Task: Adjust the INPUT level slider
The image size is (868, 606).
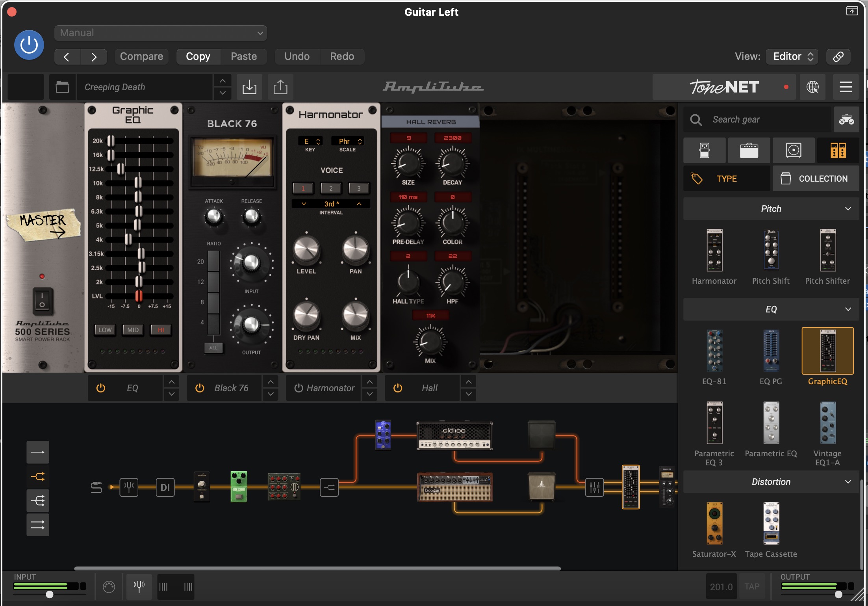Action: tap(49, 594)
